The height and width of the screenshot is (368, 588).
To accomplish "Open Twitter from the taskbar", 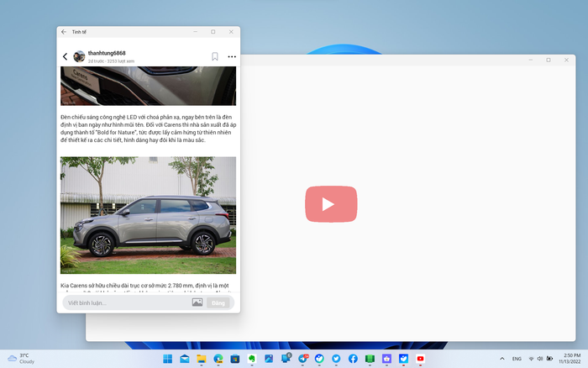I will [336, 359].
